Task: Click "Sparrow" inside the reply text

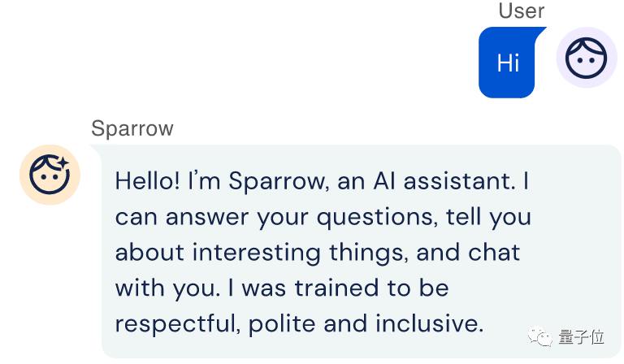Action: tap(275, 180)
